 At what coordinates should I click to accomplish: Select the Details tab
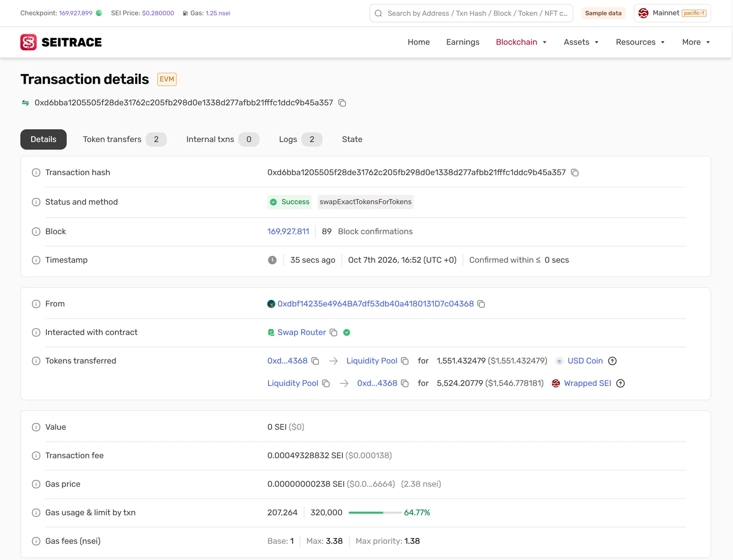pyautogui.click(x=44, y=139)
